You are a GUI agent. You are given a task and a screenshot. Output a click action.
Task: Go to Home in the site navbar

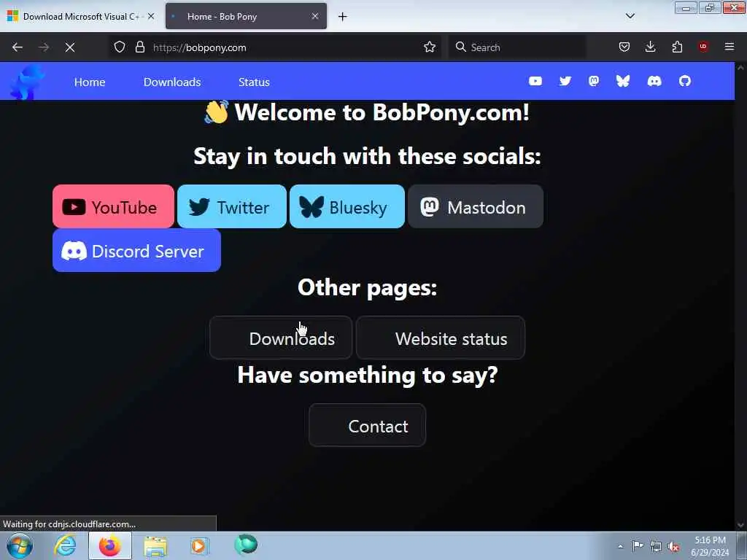click(x=90, y=82)
